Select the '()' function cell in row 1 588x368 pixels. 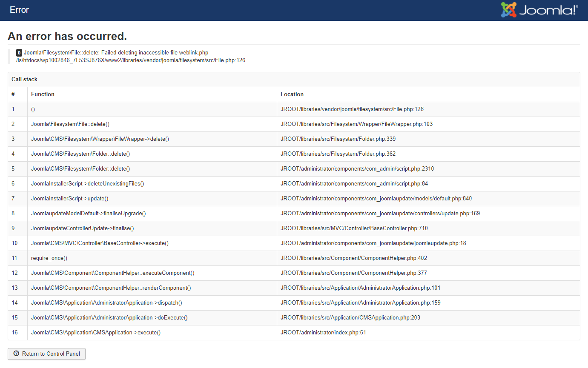pyautogui.click(x=152, y=109)
